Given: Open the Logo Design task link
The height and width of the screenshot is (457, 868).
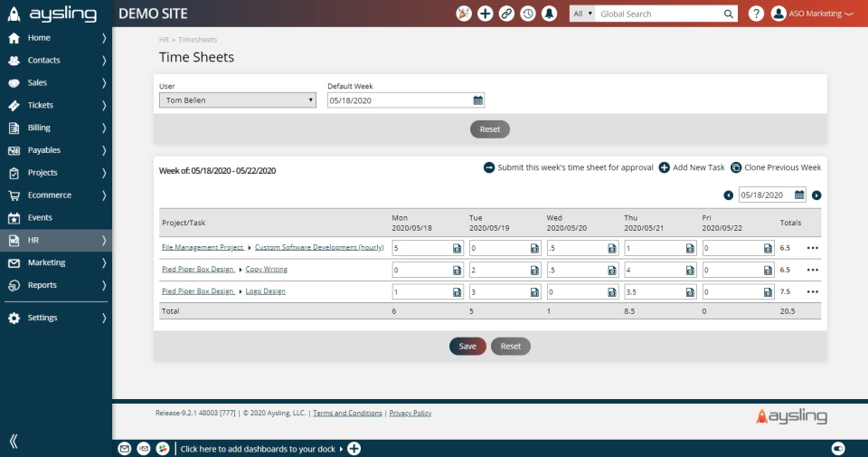Looking at the screenshot, I should pyautogui.click(x=265, y=290).
